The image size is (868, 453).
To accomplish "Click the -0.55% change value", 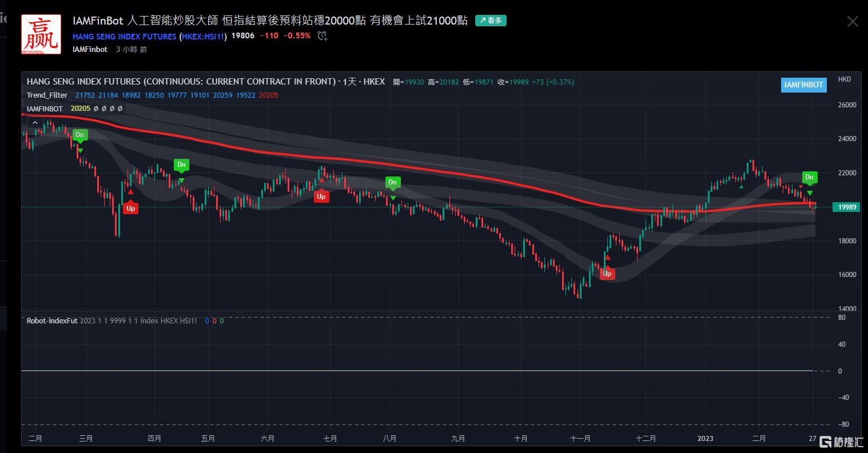I will 297,36.
